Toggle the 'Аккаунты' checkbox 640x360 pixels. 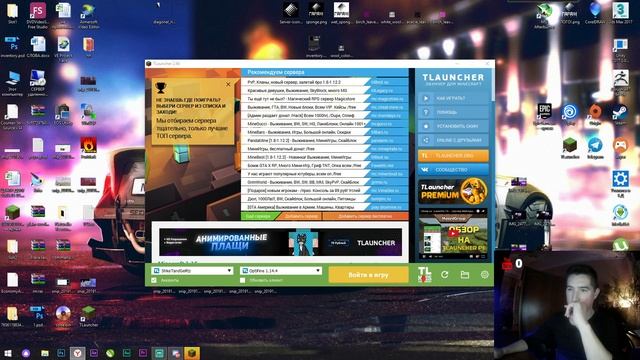coord(154,280)
